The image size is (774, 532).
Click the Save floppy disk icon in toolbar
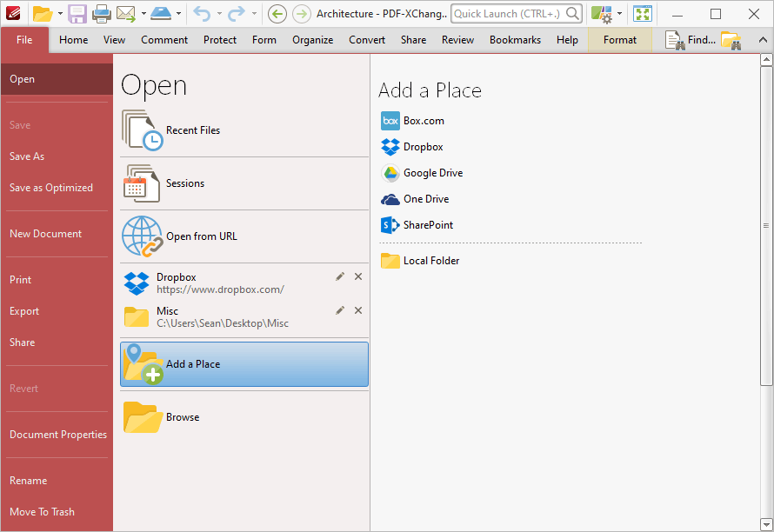tap(77, 14)
